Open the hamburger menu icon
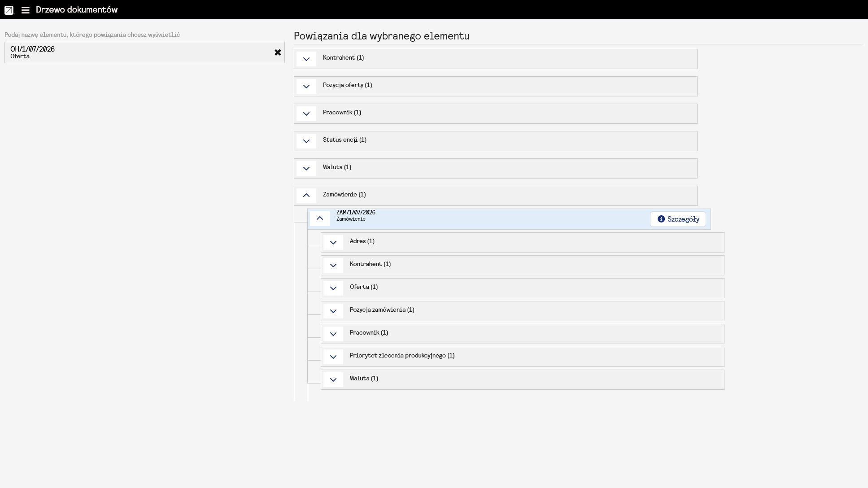This screenshot has height=488, width=868. click(x=26, y=10)
